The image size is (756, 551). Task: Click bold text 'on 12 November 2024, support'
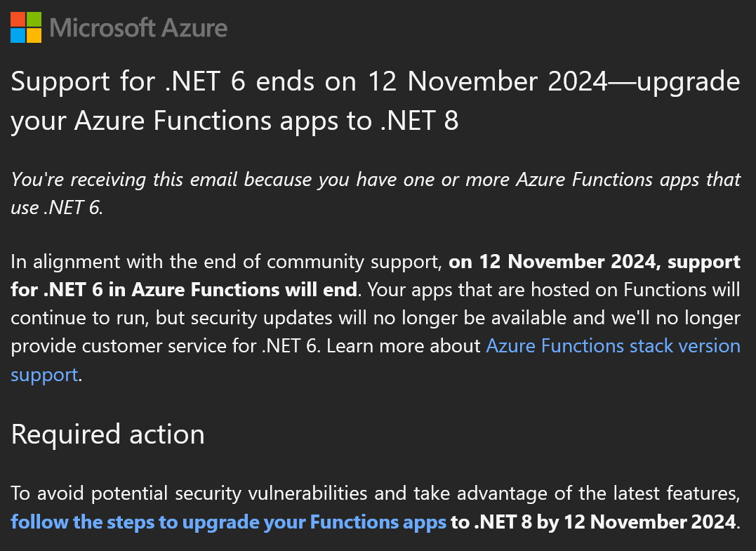pyautogui.click(x=595, y=262)
